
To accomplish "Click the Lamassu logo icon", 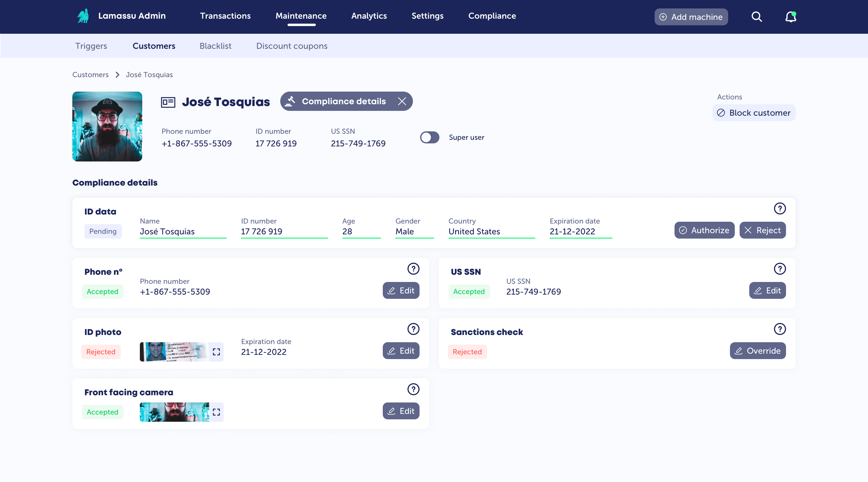I will (x=83, y=16).
